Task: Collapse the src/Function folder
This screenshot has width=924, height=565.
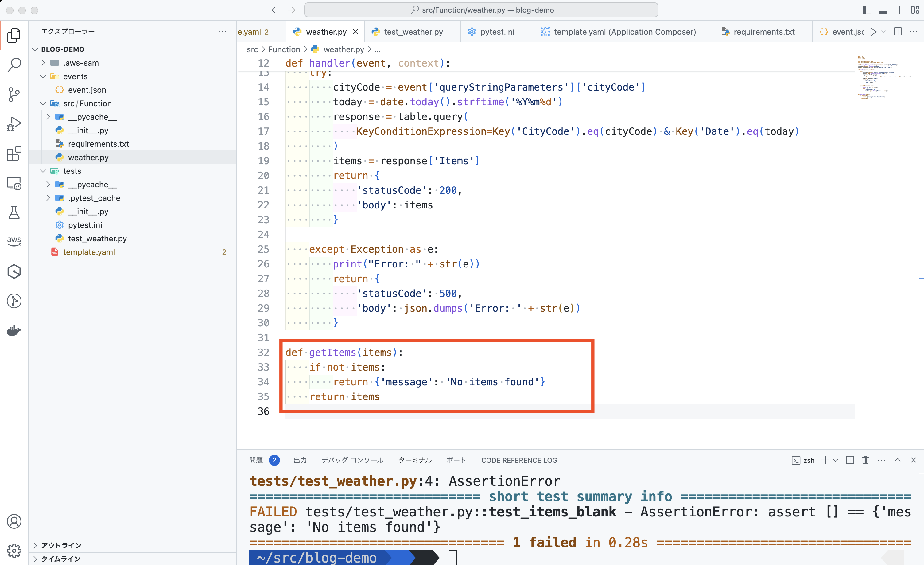Action: (43, 103)
